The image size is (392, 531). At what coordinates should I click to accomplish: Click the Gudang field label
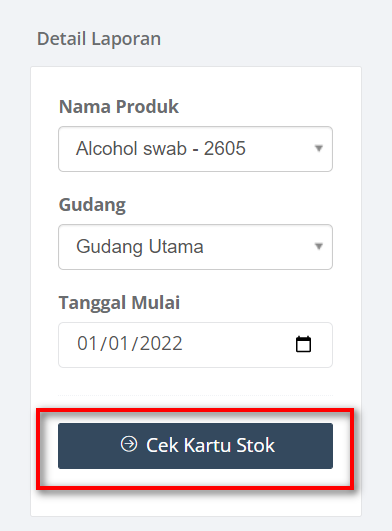(x=92, y=205)
